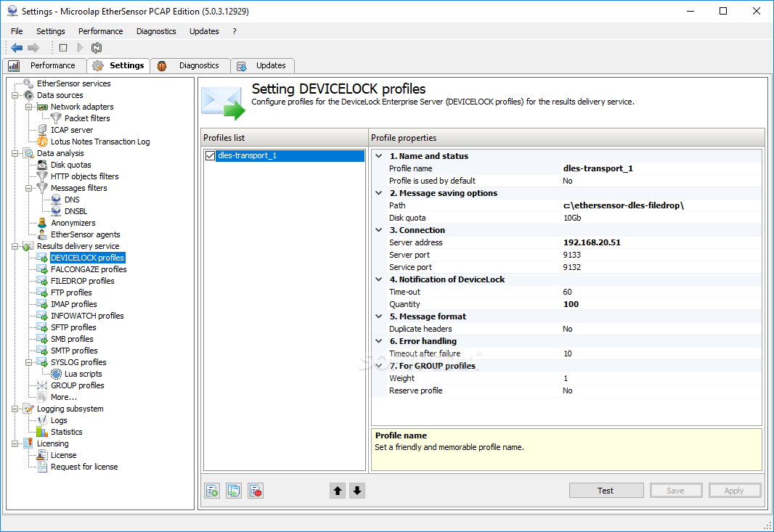Edit the Profile name value field

tap(661, 168)
